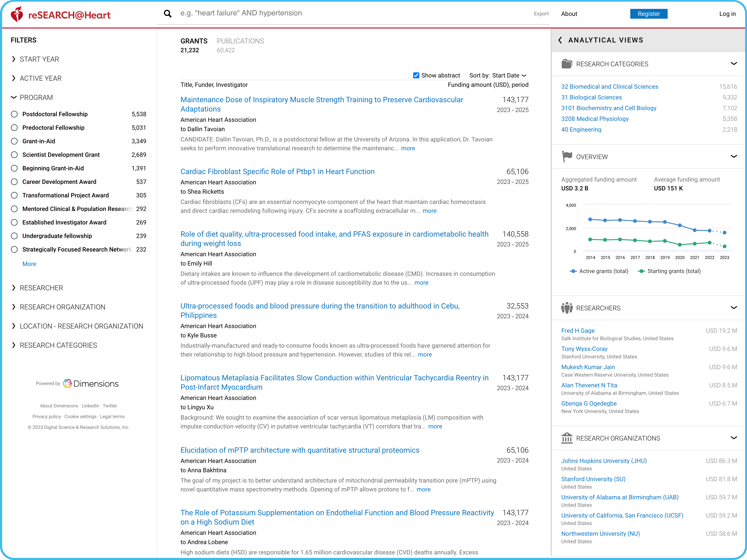Image resolution: width=747 pixels, height=560 pixels.
Task: Collapse the PROGRAM filter section
Action: click(14, 97)
